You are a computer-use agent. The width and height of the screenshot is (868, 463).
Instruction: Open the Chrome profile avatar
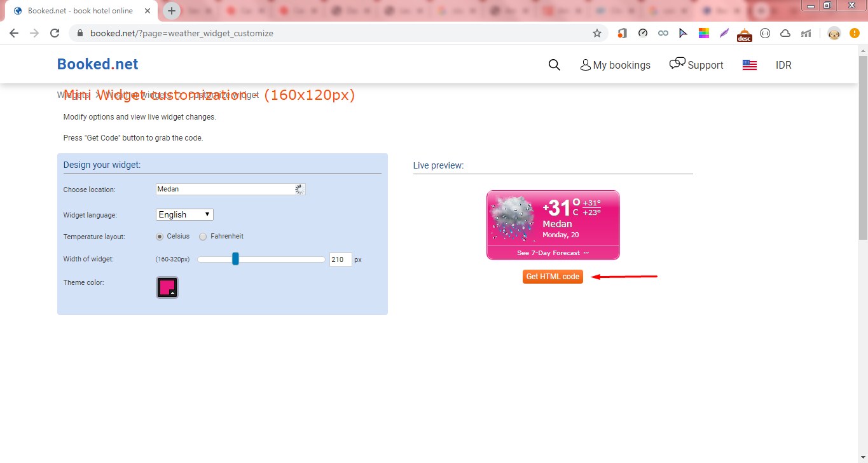pos(834,33)
